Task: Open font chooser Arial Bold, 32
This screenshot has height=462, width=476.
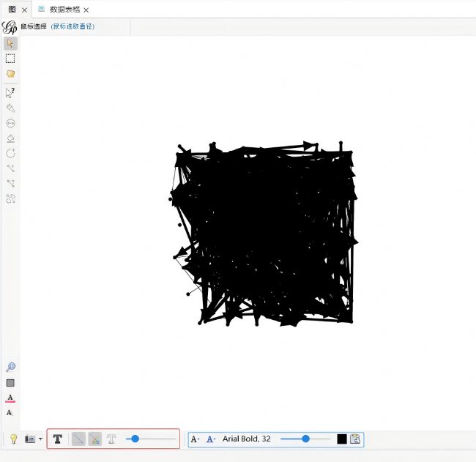Action: pyautogui.click(x=247, y=439)
